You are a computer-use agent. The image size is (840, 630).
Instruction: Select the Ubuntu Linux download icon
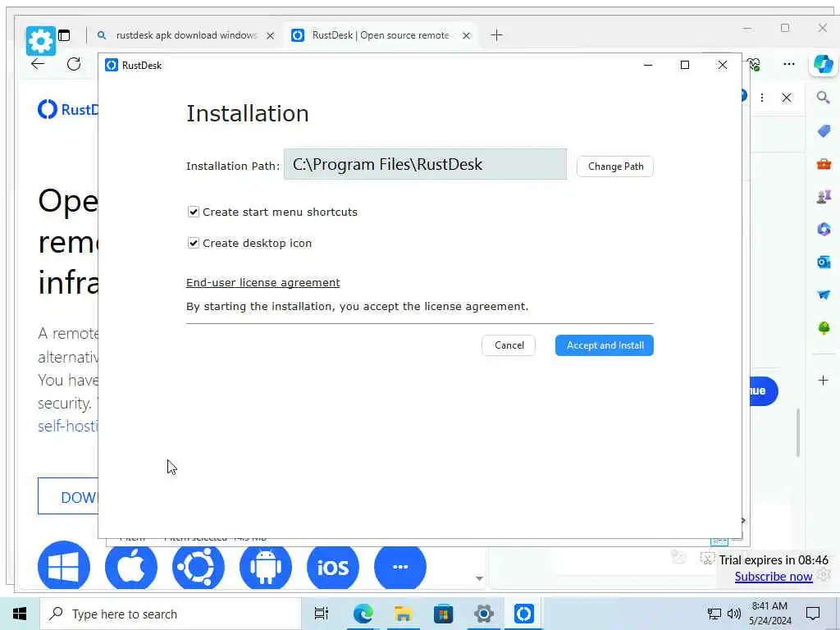click(199, 567)
